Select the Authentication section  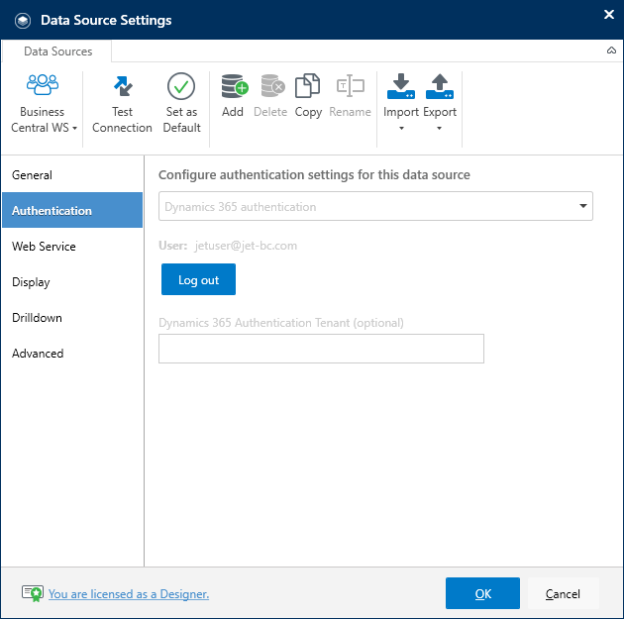click(72, 210)
